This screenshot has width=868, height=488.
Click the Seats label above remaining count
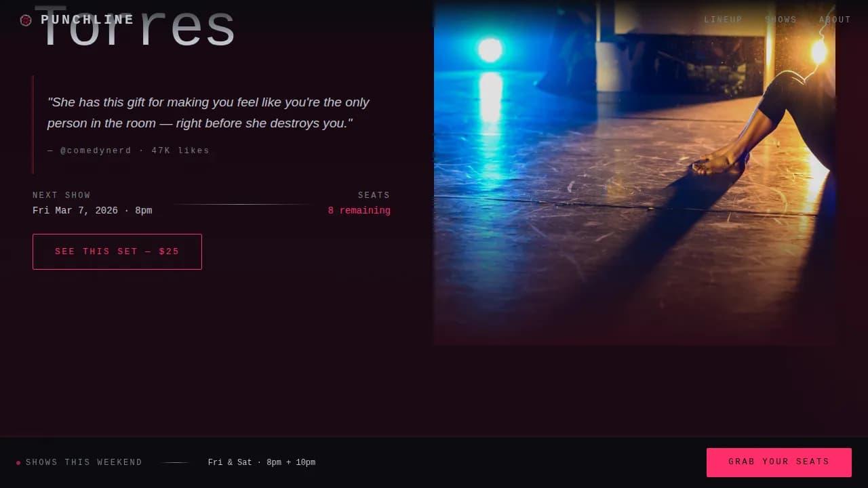pos(374,195)
